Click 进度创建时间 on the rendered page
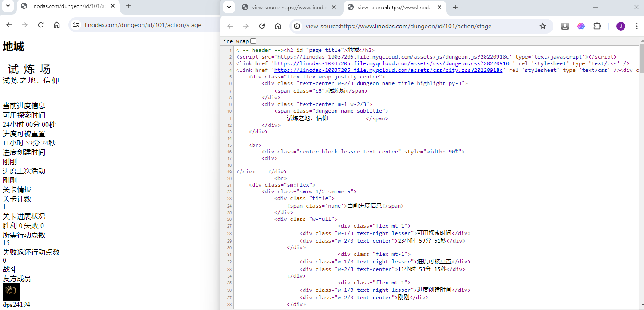Screen dimensions: 644x310 click(24, 153)
